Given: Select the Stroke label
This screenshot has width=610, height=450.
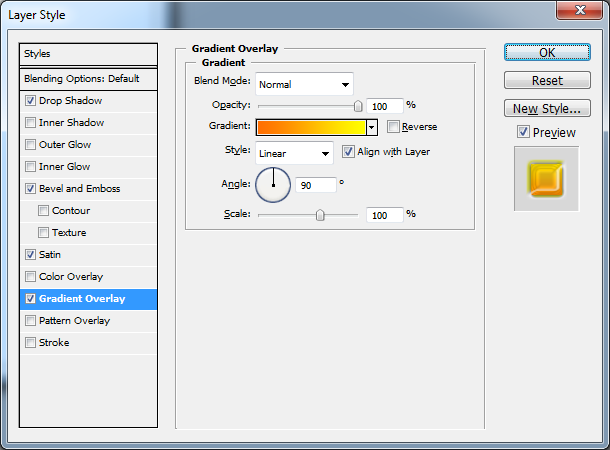Looking at the screenshot, I should click(x=54, y=343).
